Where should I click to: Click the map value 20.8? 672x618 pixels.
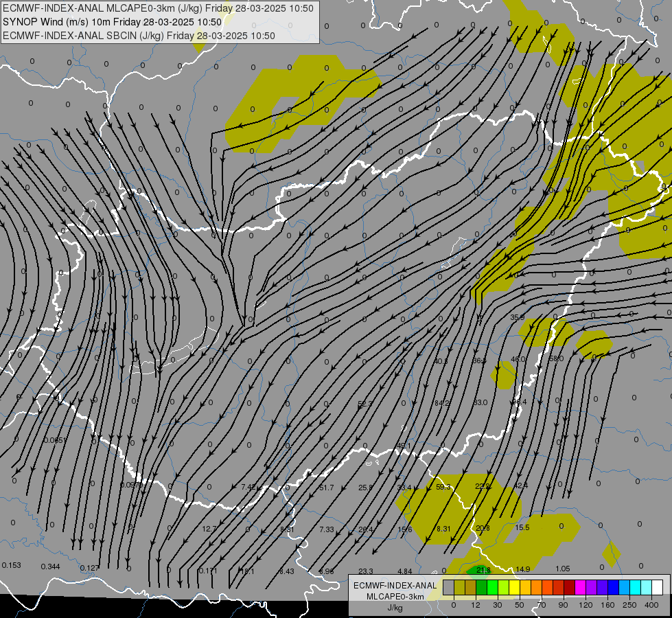pyautogui.click(x=483, y=528)
